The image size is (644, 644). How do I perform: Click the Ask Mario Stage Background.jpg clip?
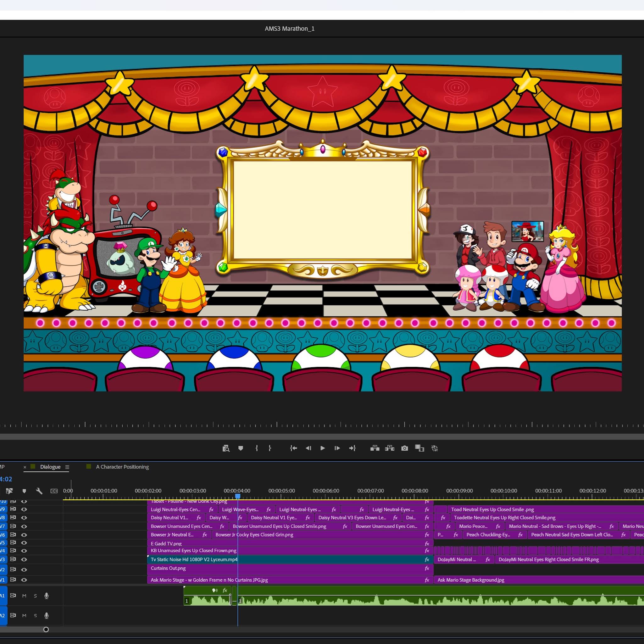pos(539,580)
